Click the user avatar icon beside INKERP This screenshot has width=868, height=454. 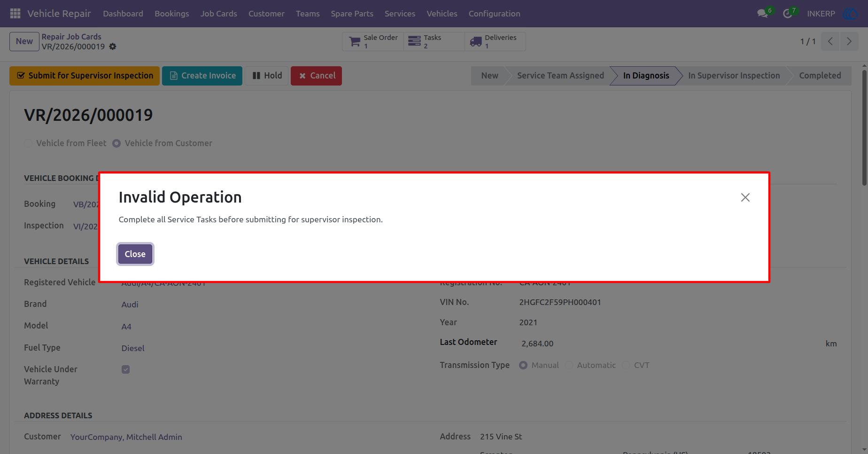pos(850,14)
